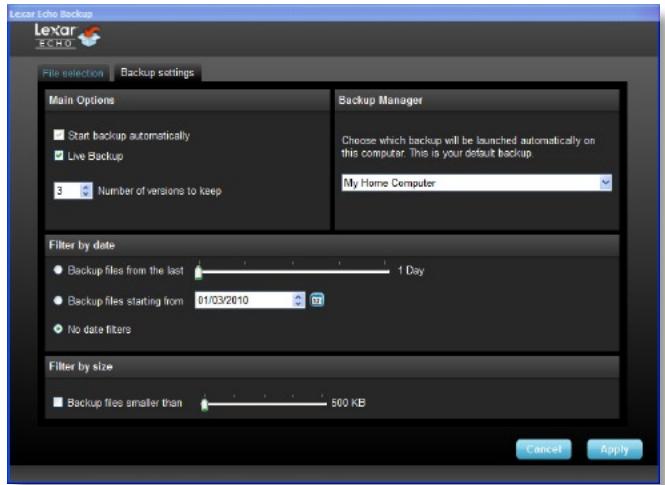Click the file size slider handle
The image size is (665, 485).
click(204, 404)
